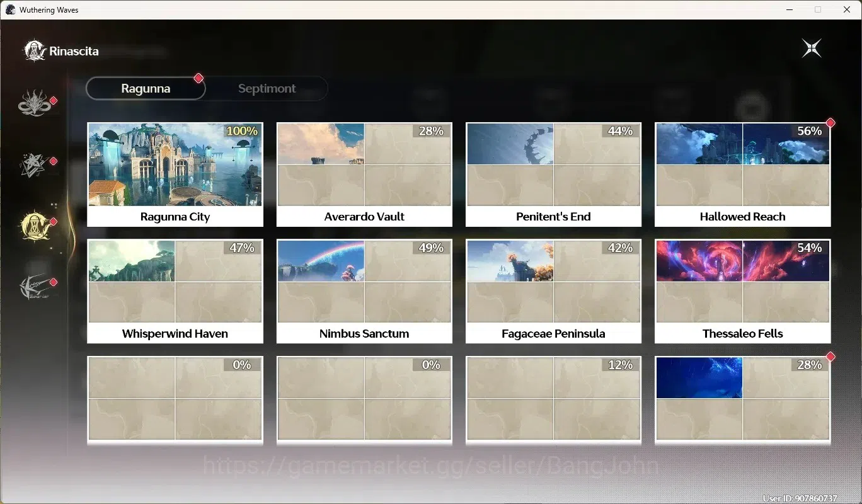Open the bottom-row card showing 12%
This screenshot has width=862, height=504.
coord(553,399)
